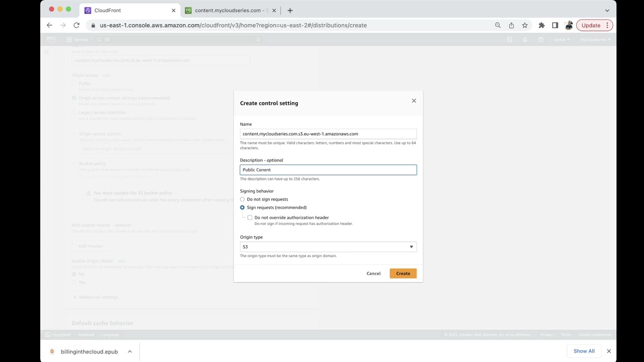
Task: Clear the AWS search field
Action: click(258, 39)
